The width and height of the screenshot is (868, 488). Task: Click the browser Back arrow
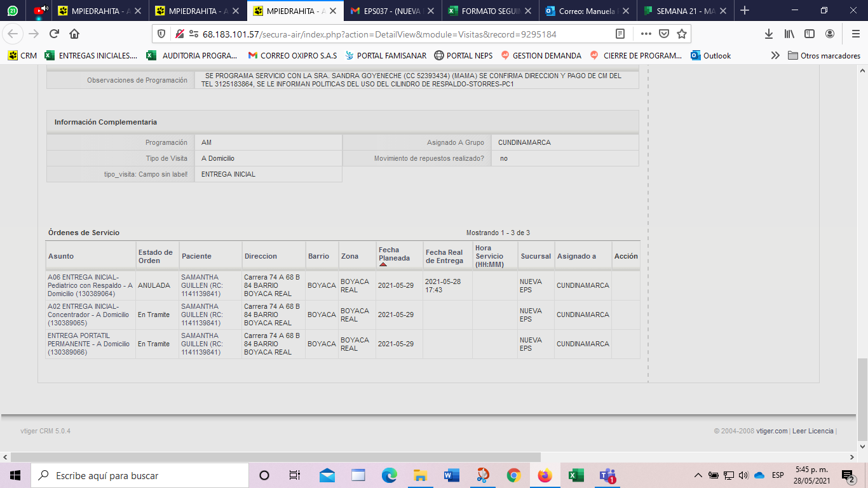(13, 34)
